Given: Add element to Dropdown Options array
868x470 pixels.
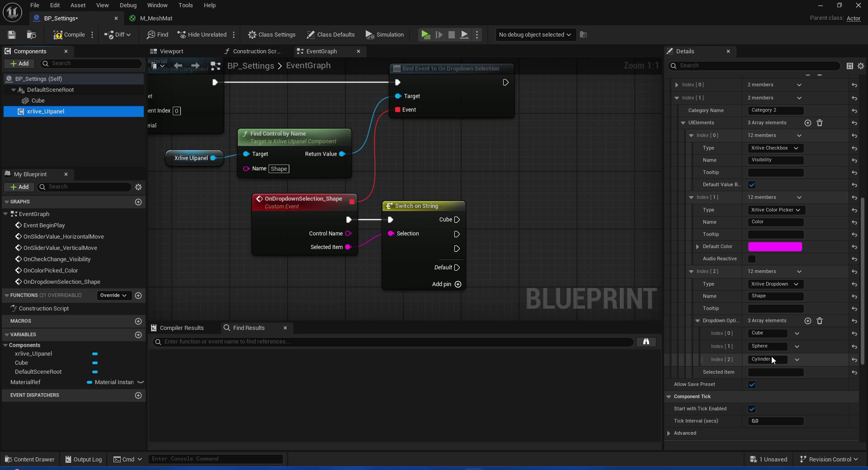Looking at the screenshot, I should (808, 321).
